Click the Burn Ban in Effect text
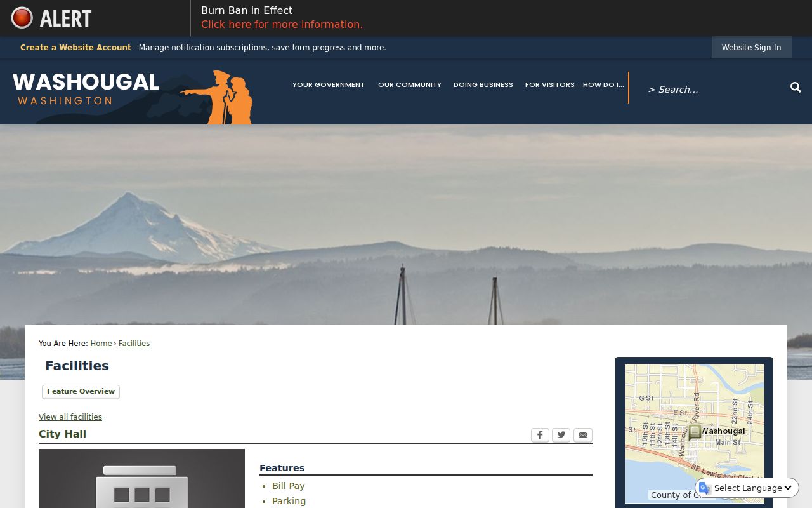Image resolution: width=812 pixels, height=508 pixels. 247,10
